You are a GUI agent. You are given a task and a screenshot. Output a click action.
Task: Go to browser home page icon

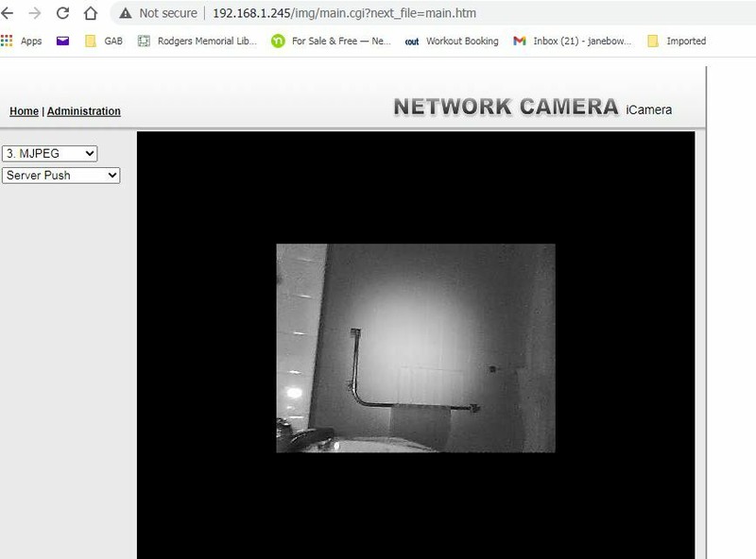91,13
